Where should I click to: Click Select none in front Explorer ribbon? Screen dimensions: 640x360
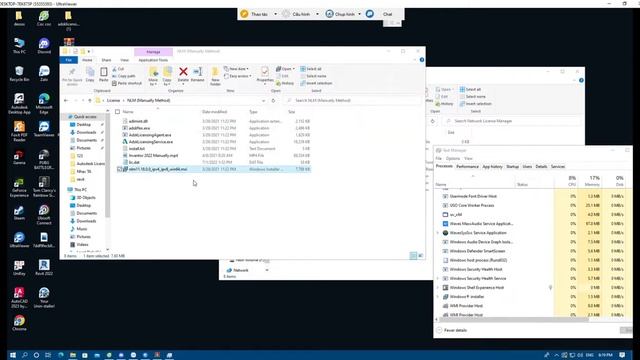coord(313,76)
